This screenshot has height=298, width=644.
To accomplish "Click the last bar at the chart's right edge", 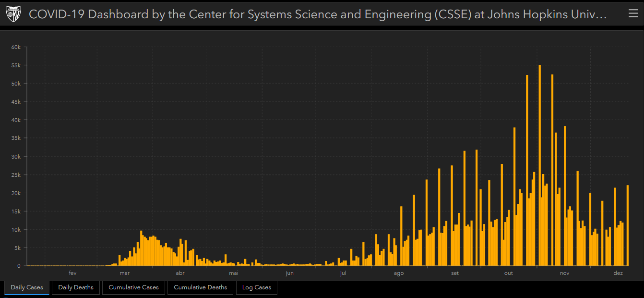I will click(x=628, y=225).
